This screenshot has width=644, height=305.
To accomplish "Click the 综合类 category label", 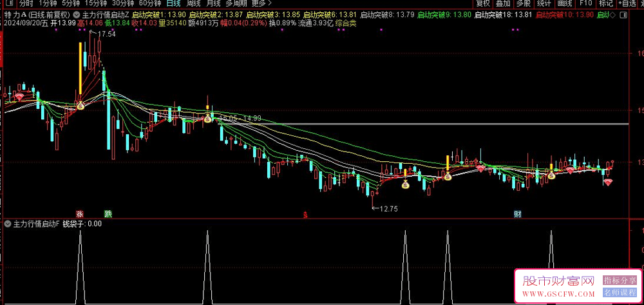I will (x=346, y=23).
